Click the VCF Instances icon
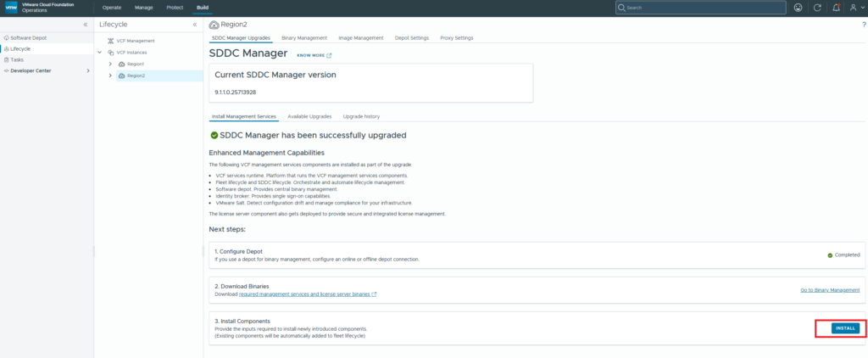868x358 pixels. coord(111,52)
